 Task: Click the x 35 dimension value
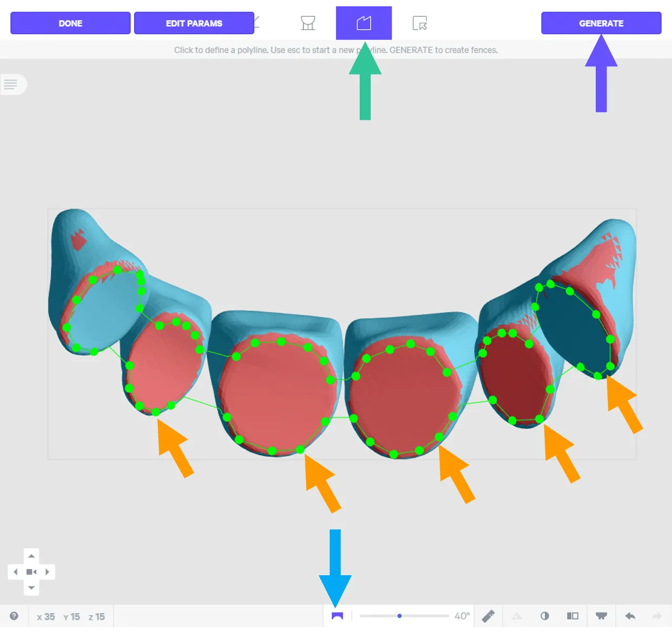click(x=46, y=617)
